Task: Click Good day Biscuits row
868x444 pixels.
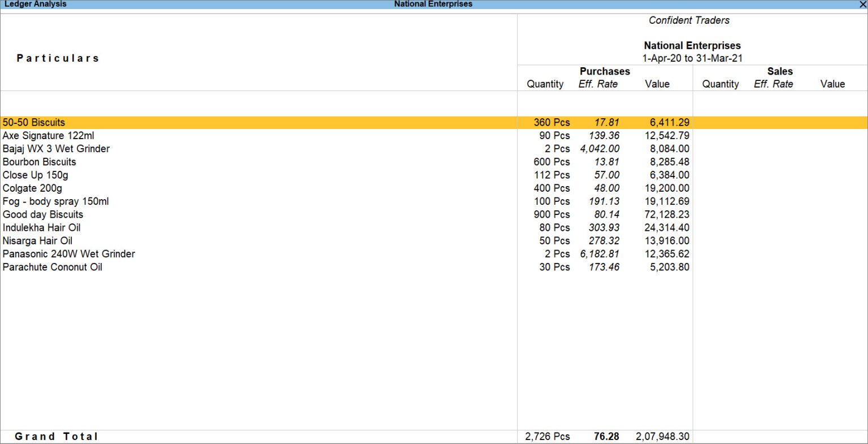Action: click(x=43, y=215)
